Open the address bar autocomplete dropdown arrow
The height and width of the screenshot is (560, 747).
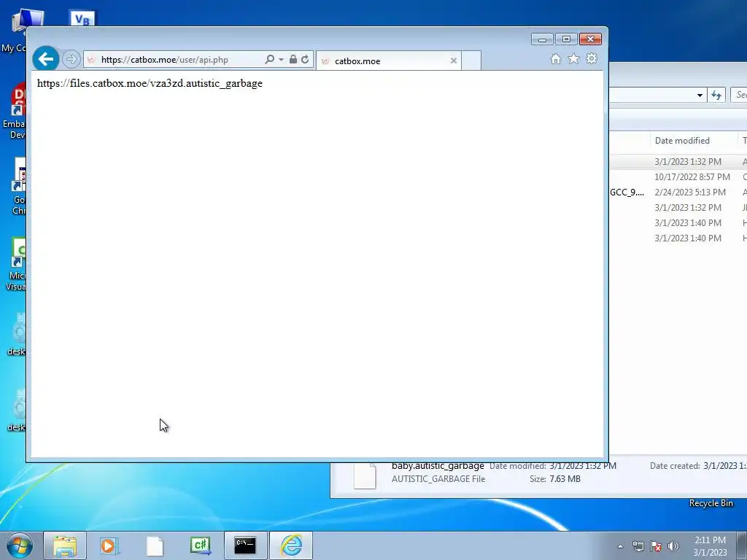click(281, 60)
